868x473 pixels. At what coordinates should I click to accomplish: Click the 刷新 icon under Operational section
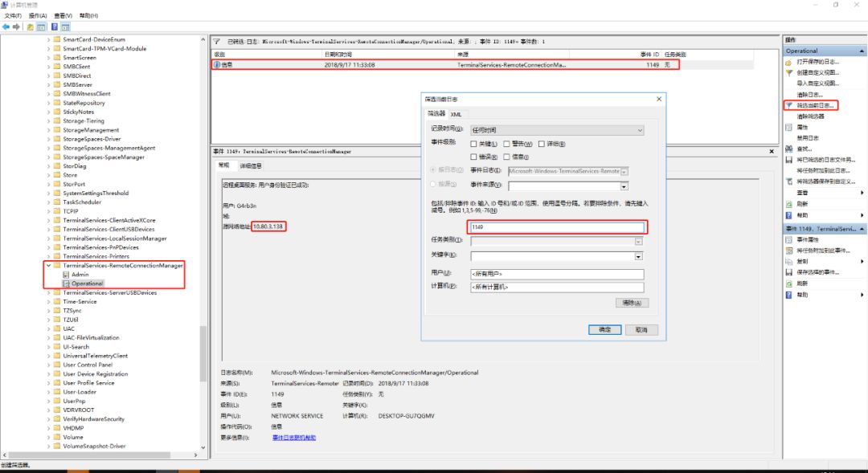tap(789, 204)
